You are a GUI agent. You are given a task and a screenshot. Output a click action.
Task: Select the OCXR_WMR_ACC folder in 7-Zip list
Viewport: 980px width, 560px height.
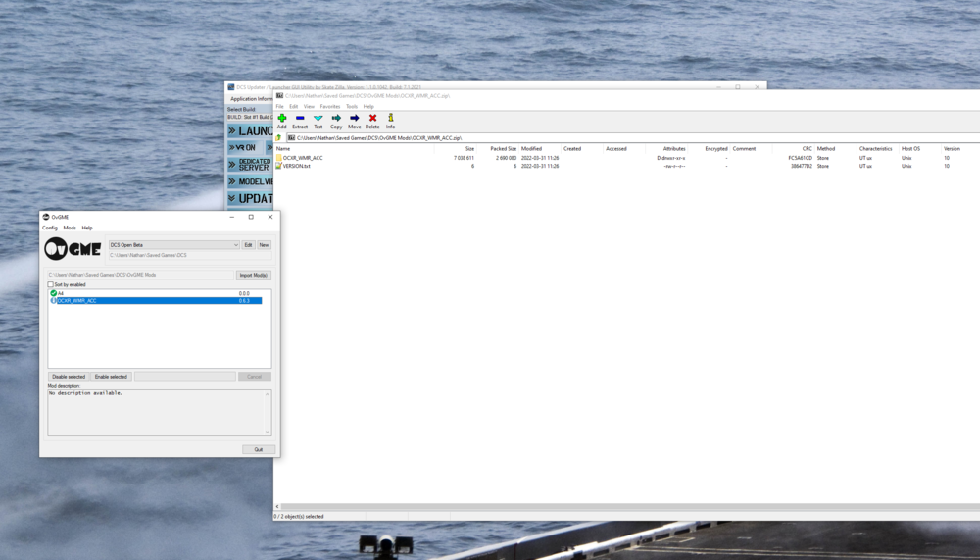303,158
